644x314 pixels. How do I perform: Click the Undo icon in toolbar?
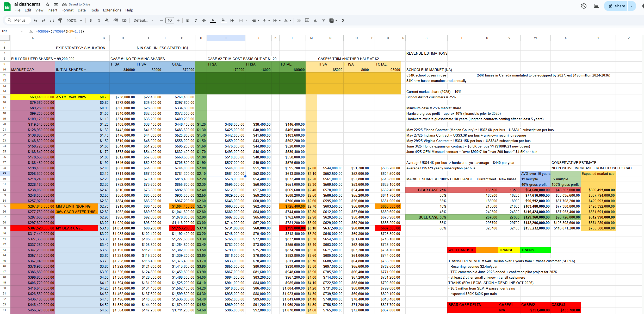(35, 21)
